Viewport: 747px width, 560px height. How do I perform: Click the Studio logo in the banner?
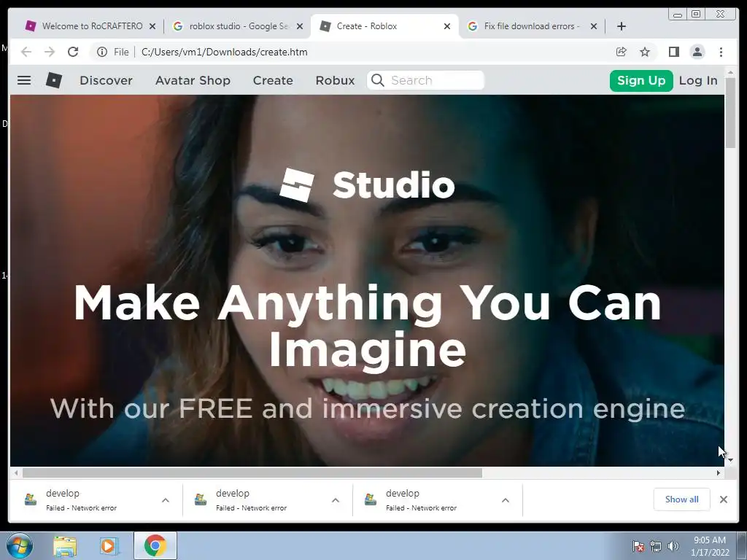pos(368,184)
